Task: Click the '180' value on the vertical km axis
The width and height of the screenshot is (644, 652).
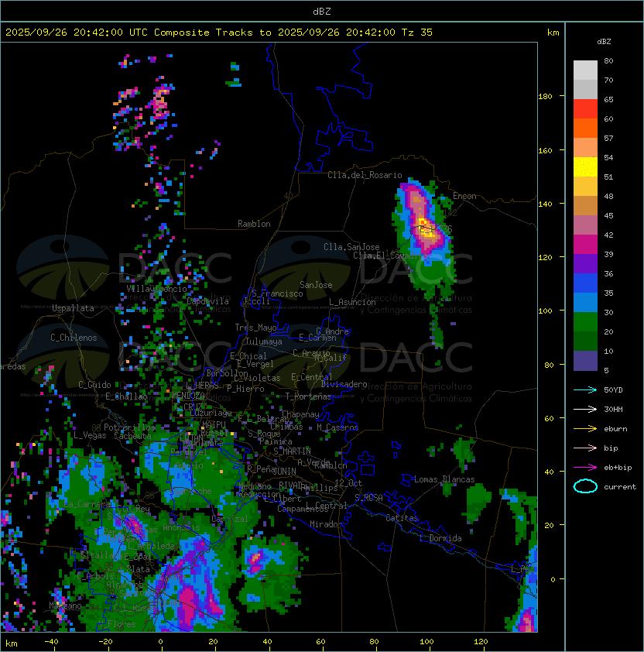Action: coord(545,97)
